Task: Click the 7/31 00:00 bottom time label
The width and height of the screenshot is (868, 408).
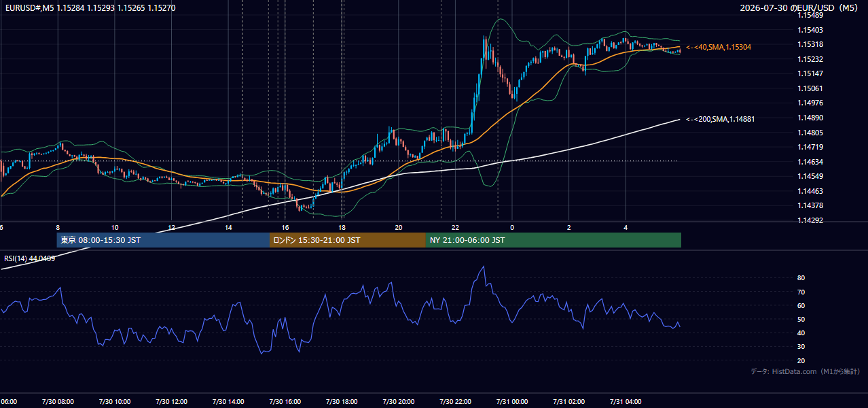Action: (x=512, y=402)
